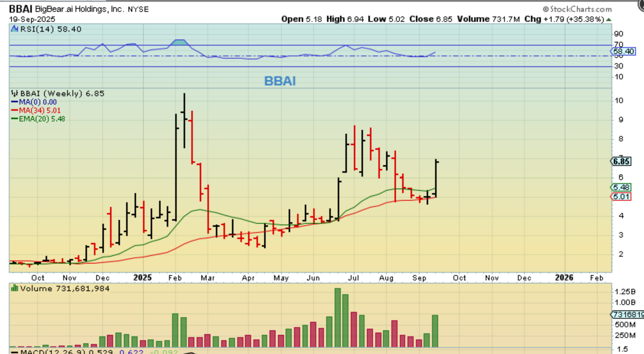Click the 4 level on price axis

tap(621, 216)
